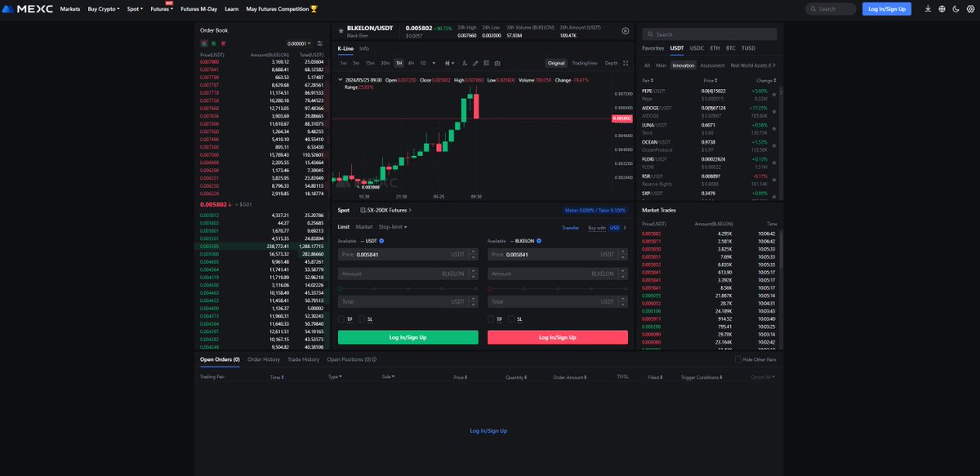Open 5X-200X Futures link
Image resolution: width=980 pixels, height=476 pixels.
(387, 211)
